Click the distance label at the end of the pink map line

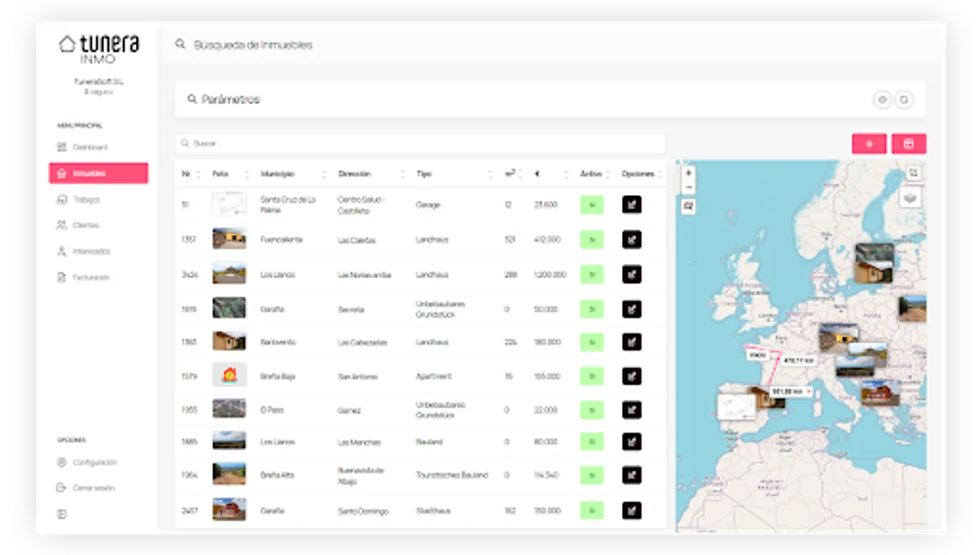791,392
